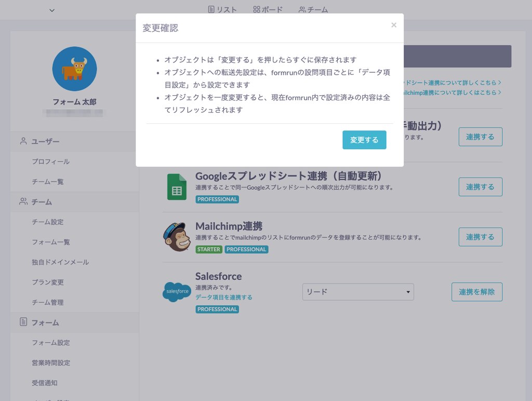The height and width of the screenshot is (401, 532).
Task: Click the user avatar bull icon
Action: tap(74, 69)
